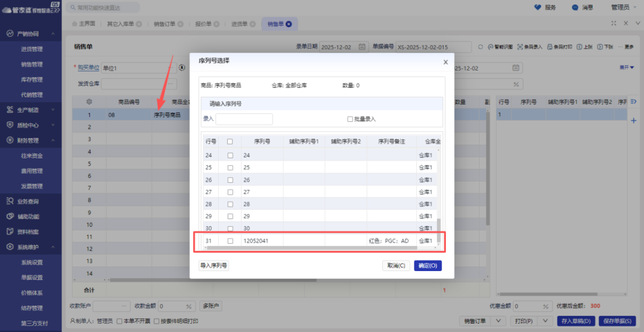Open 库存管理 in the sidebar
The height and width of the screenshot is (332, 644).
[32, 79]
